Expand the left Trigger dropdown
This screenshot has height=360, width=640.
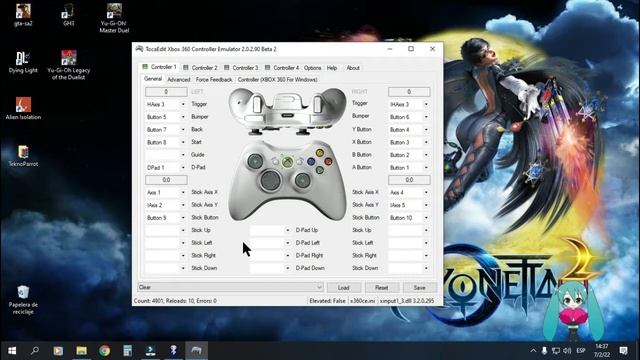(183, 104)
